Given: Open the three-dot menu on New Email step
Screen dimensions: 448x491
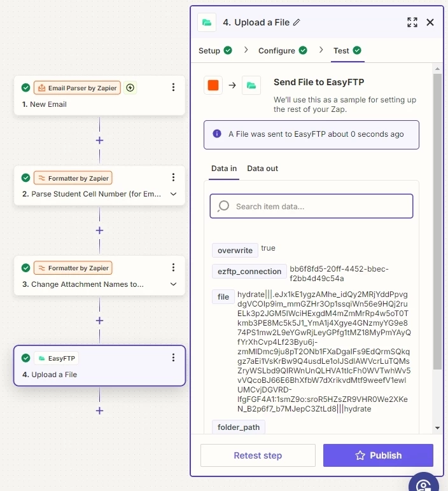Looking at the screenshot, I should [173, 87].
